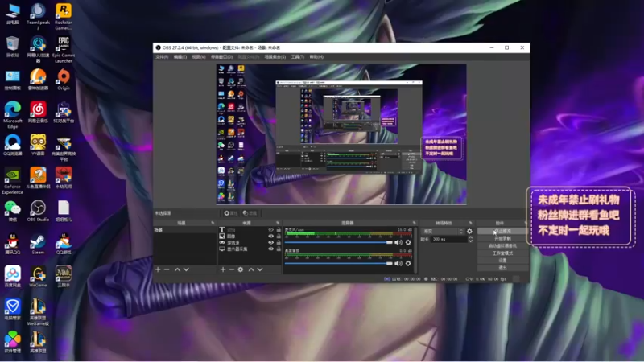The image size is (644, 362).
Task: Toggle visibility of the 图像 image source
Action: [270, 236]
